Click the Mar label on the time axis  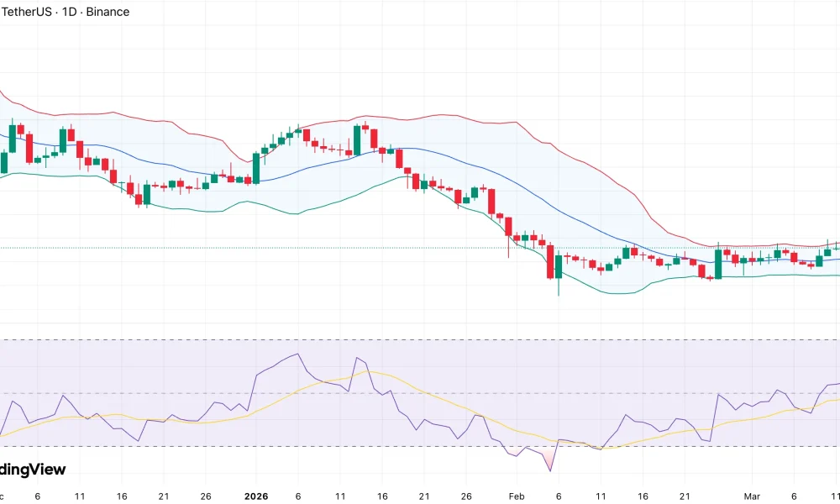tap(753, 496)
